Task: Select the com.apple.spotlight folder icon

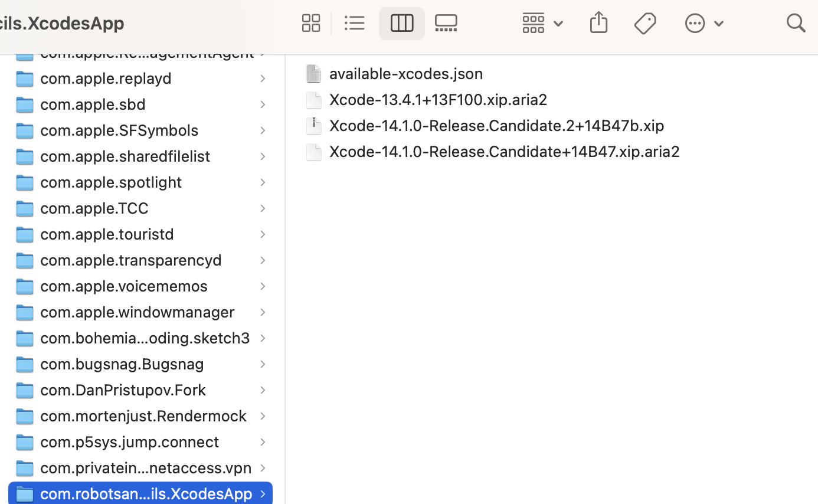Action: [24, 182]
